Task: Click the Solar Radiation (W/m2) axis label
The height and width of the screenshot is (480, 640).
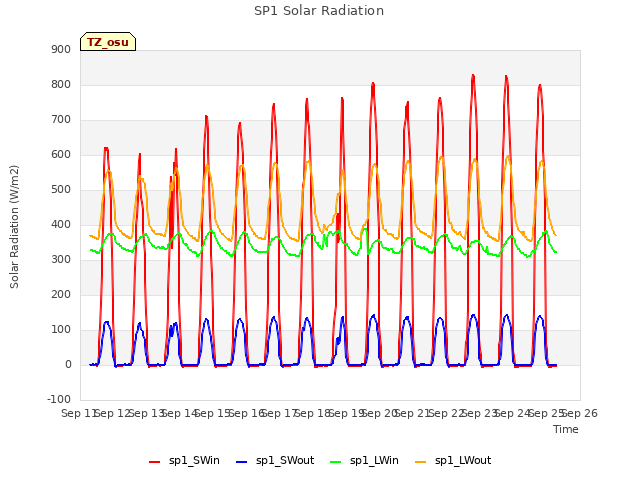Action: tap(14, 227)
